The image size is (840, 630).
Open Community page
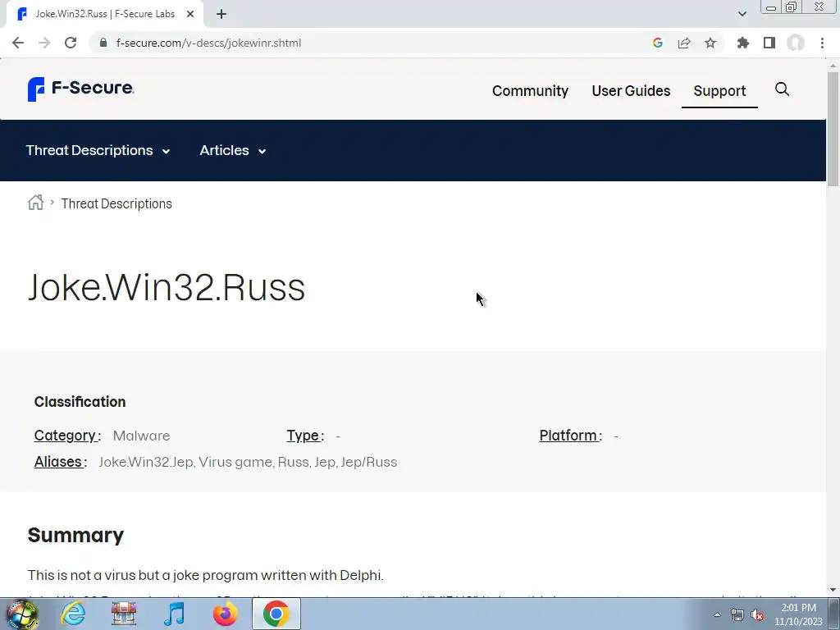[531, 91]
